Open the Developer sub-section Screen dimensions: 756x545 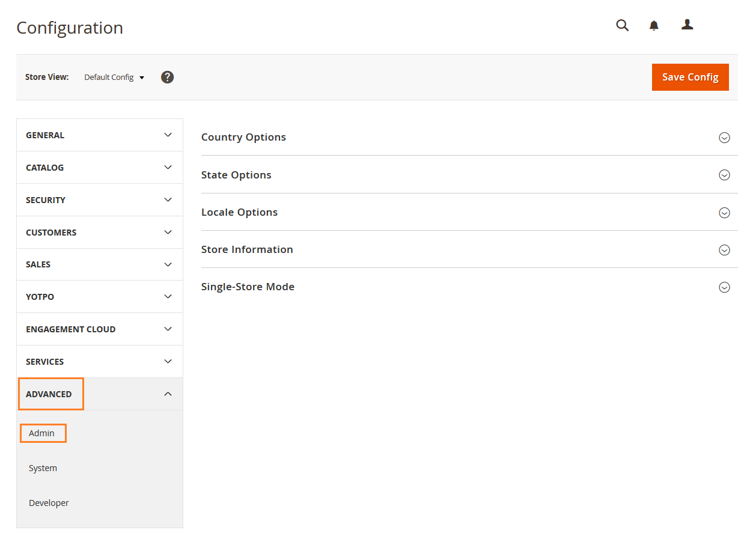tap(49, 502)
